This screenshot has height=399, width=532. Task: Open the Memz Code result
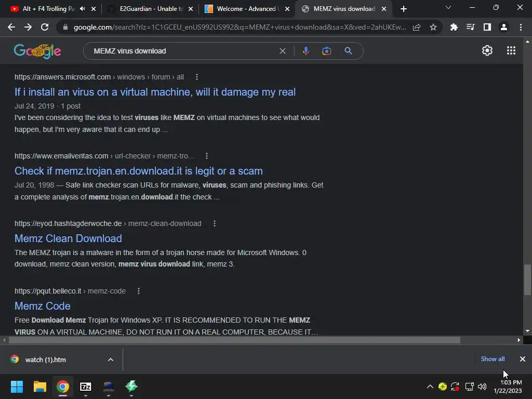pyautogui.click(x=43, y=306)
